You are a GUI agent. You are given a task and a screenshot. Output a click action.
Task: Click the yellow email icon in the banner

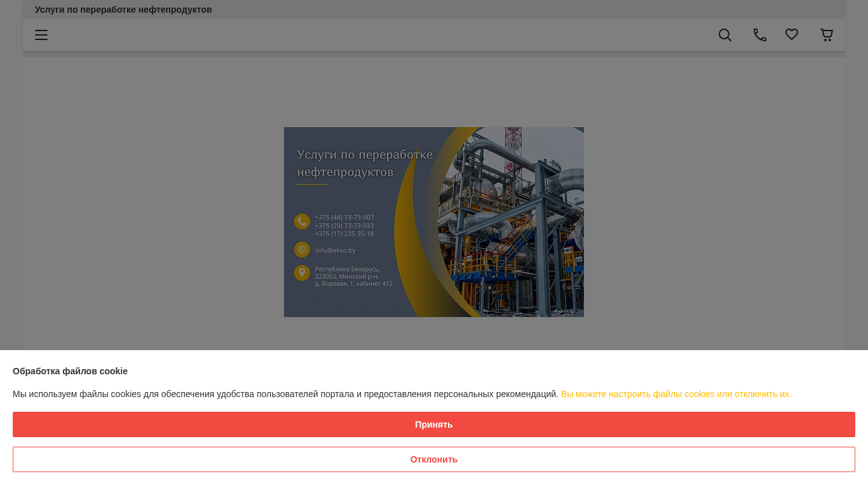[x=302, y=250]
